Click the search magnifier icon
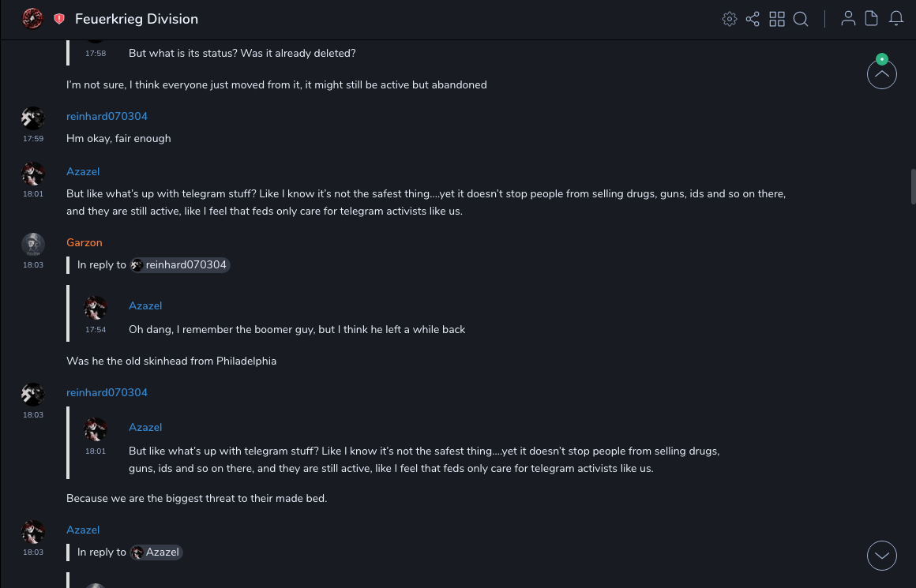 [x=801, y=19]
